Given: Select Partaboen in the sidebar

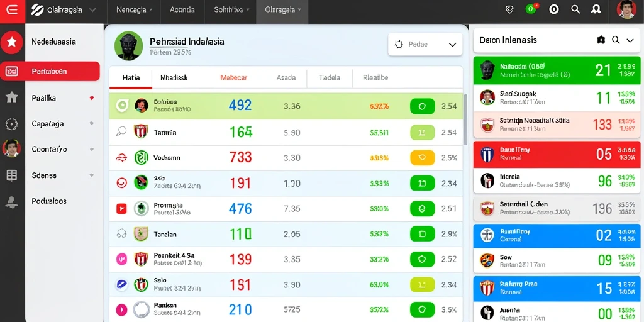Looking at the screenshot, I should click(50, 71).
